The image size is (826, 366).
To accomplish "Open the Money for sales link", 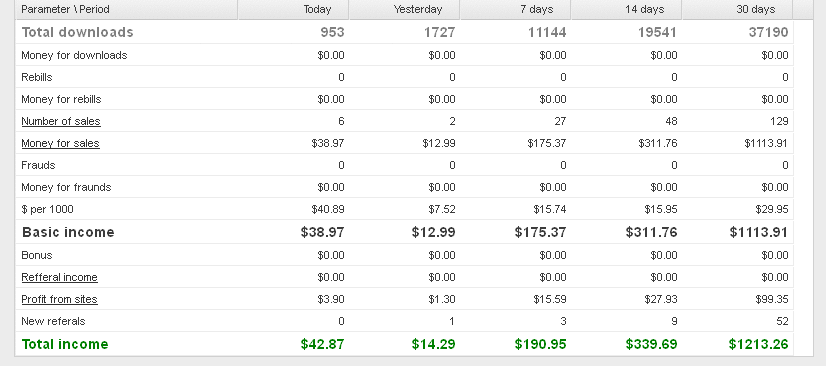I will (60, 143).
